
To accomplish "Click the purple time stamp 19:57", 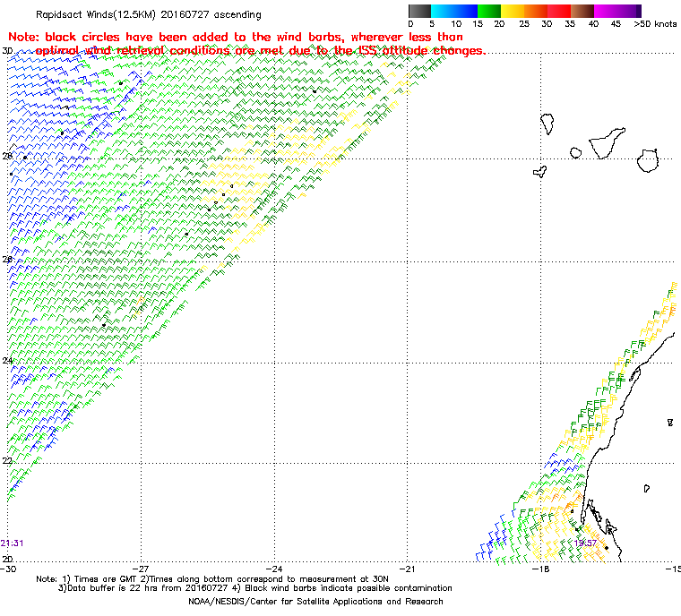I will coord(585,543).
